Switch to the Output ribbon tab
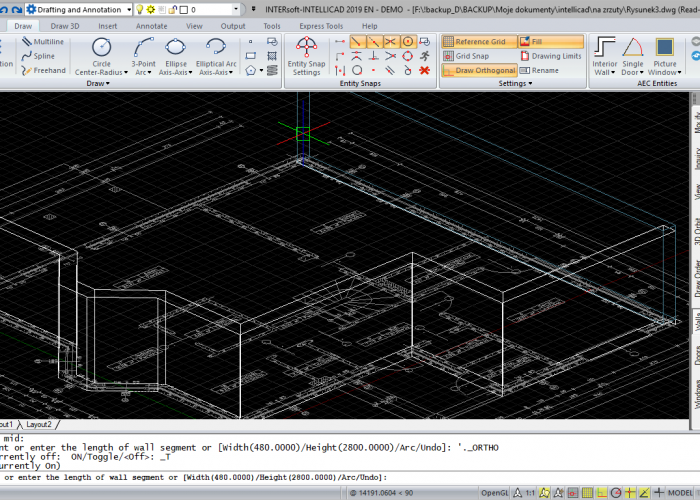Image resolution: width=700 pixels, height=500 pixels. click(233, 26)
